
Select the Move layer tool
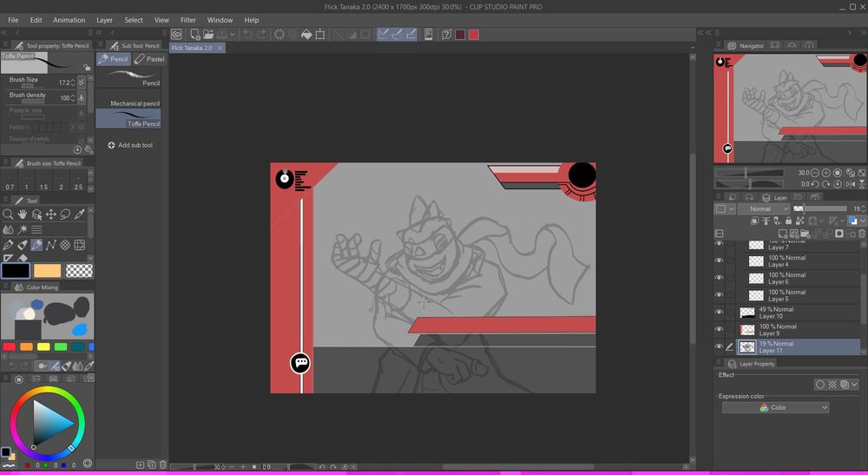click(x=51, y=214)
